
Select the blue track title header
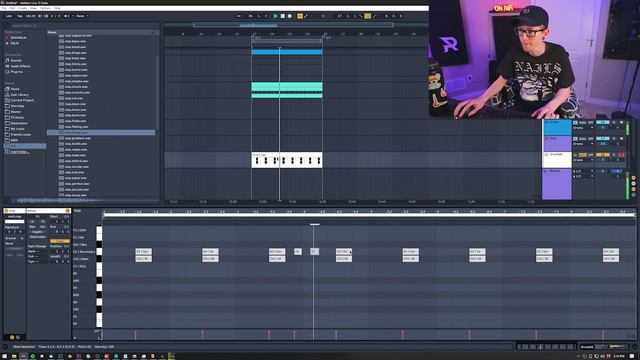557,127
